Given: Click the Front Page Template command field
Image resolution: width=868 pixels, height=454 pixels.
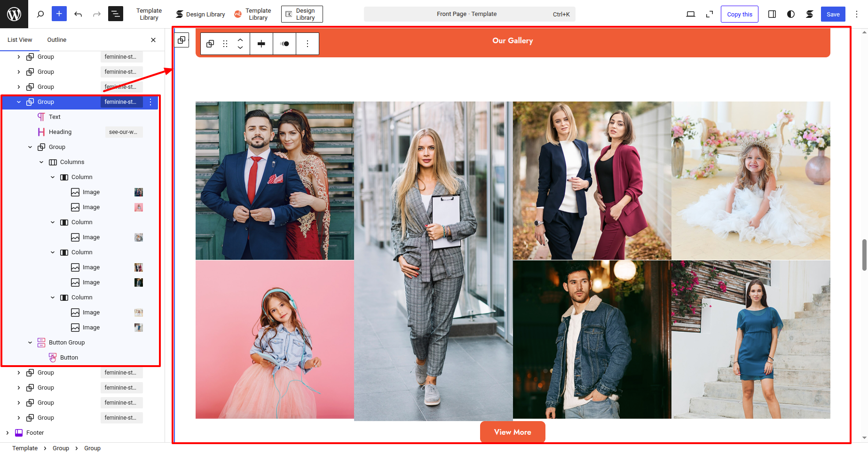Looking at the screenshot, I should coord(469,14).
